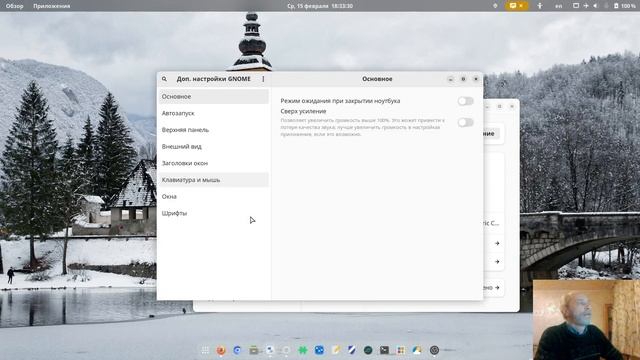Screen dimensions: 640x360
Task: Click the display icon in top bar tray
Action: point(576,6)
